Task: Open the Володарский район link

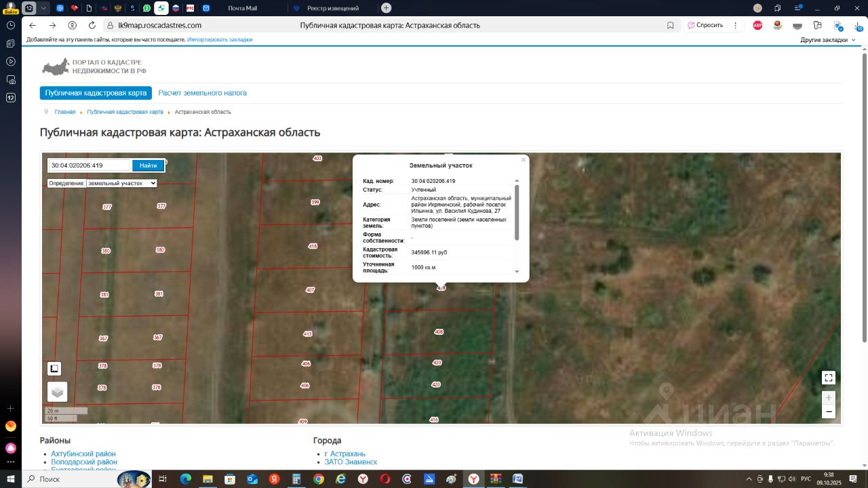Action: coord(84,462)
